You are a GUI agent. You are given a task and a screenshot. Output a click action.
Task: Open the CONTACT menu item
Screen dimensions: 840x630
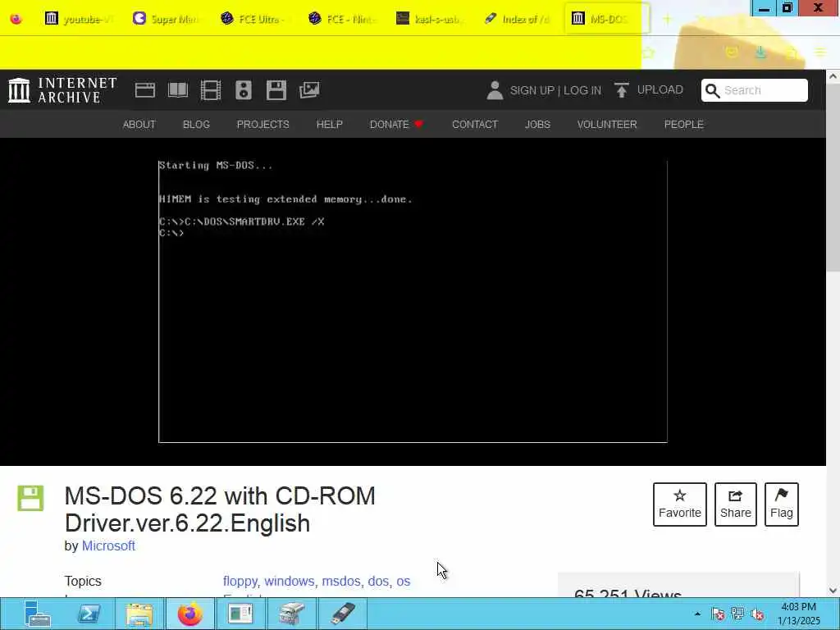tap(475, 125)
